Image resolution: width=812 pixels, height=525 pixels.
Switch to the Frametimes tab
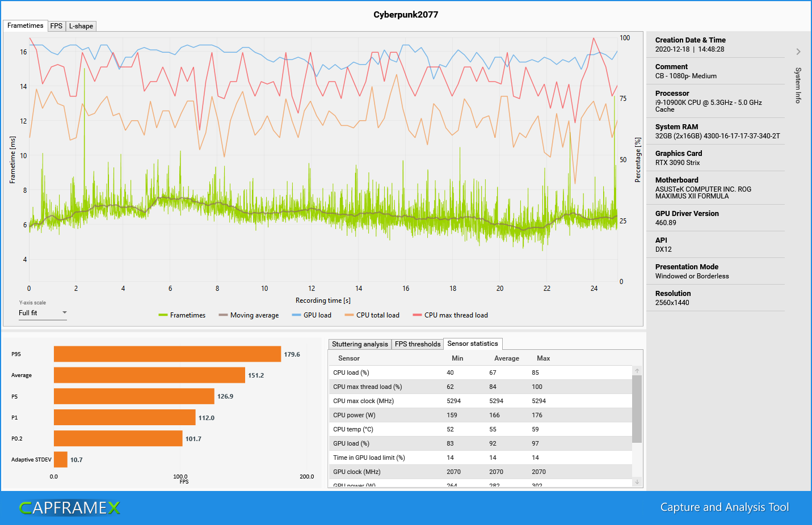[x=25, y=26]
